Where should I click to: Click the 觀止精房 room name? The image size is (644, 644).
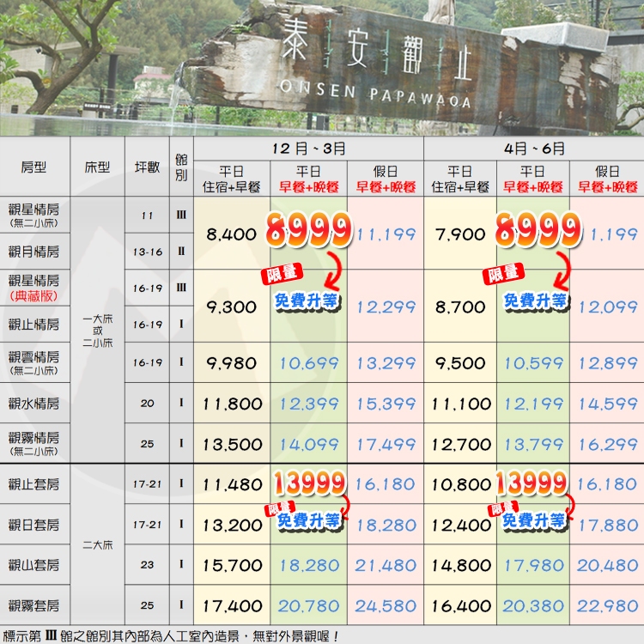[33, 325]
